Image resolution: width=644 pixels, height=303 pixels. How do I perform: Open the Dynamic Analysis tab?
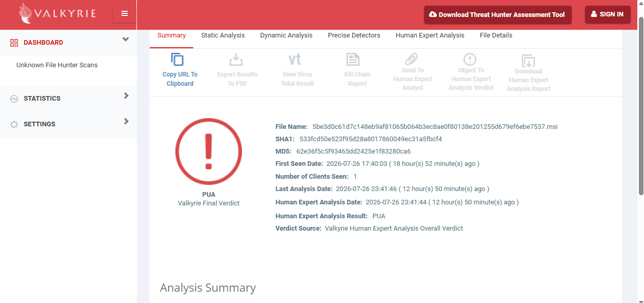tap(286, 35)
